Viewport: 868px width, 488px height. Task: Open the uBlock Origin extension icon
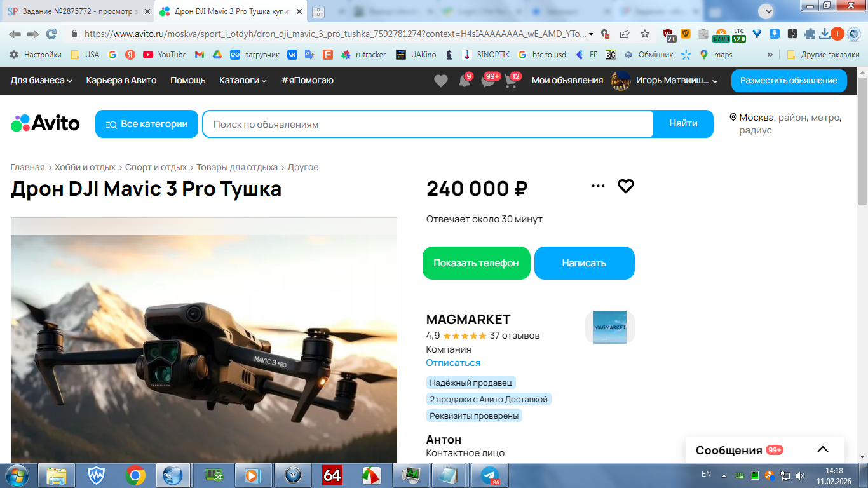tap(669, 34)
